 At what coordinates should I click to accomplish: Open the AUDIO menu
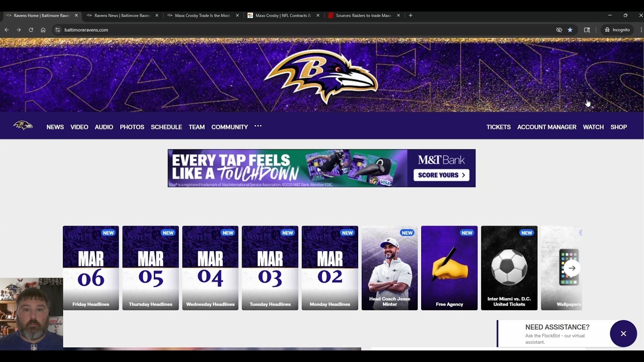coord(104,127)
